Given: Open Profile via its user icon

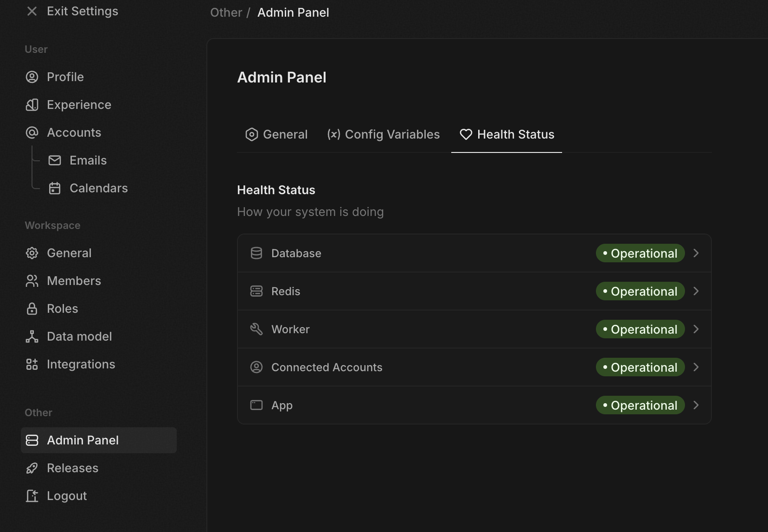Looking at the screenshot, I should coord(32,77).
